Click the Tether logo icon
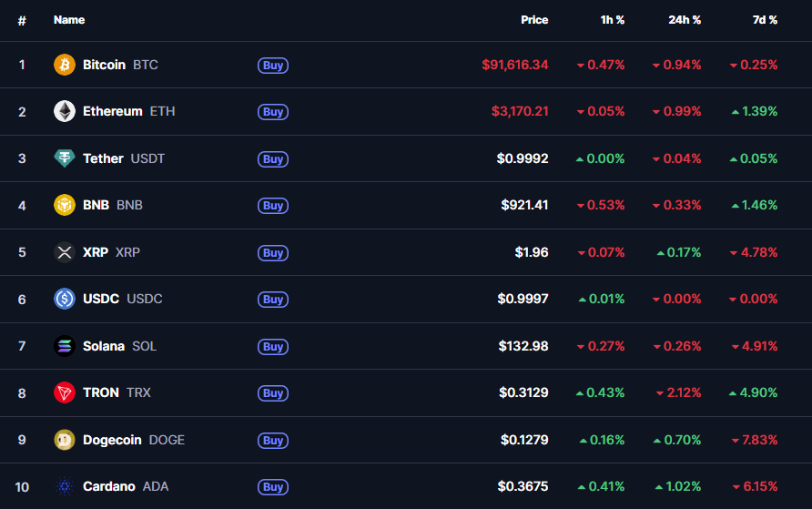 coord(65,158)
